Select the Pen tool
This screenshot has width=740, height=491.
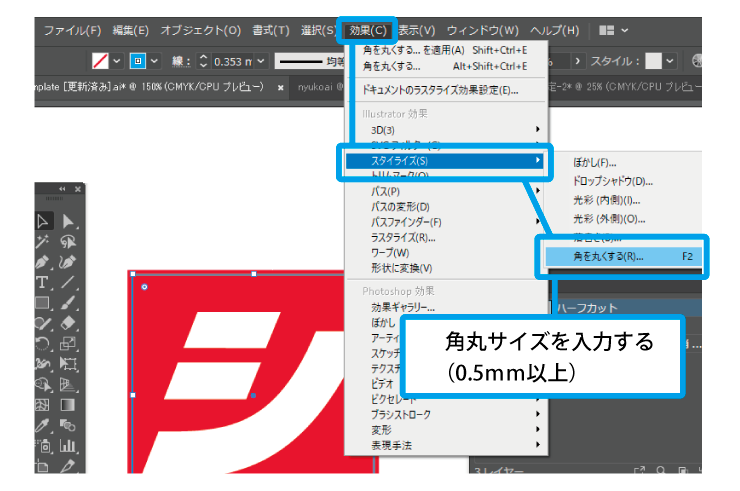pyautogui.click(x=43, y=262)
